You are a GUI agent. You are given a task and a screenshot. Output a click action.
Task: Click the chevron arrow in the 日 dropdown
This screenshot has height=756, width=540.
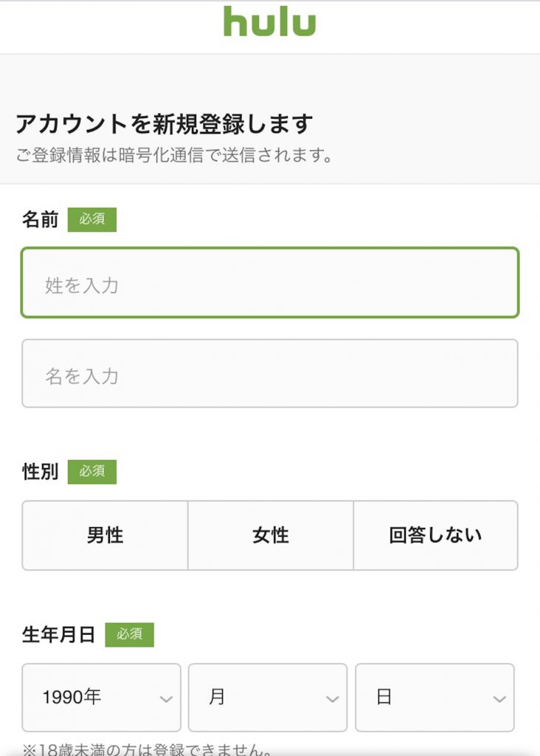499,699
